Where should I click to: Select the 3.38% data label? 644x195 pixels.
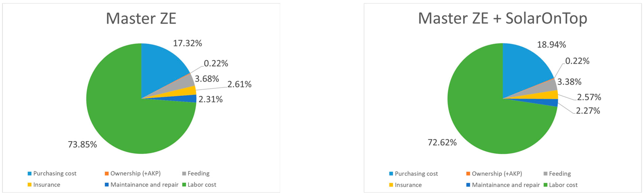(x=569, y=82)
